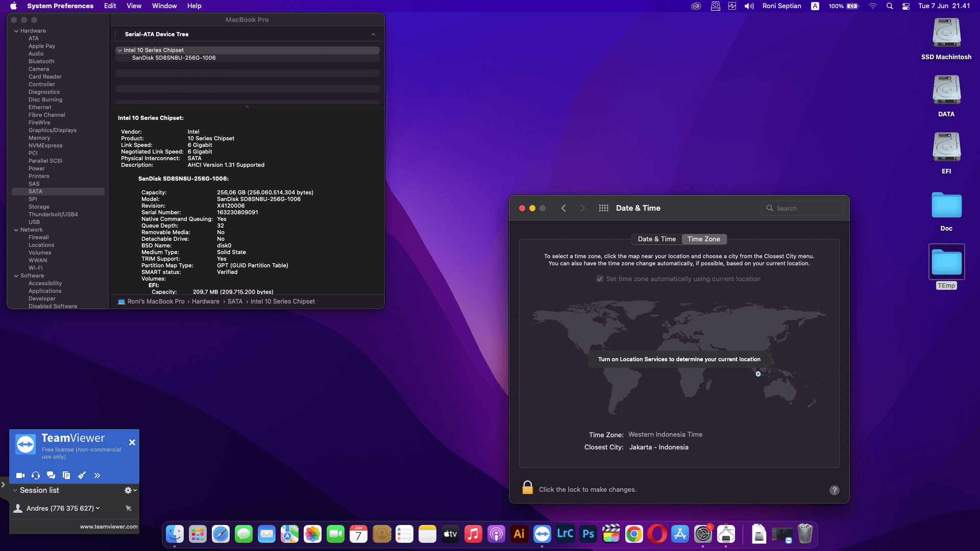Toggle set time zone automatically checkbox
This screenshot has height=551, width=980.
point(600,279)
